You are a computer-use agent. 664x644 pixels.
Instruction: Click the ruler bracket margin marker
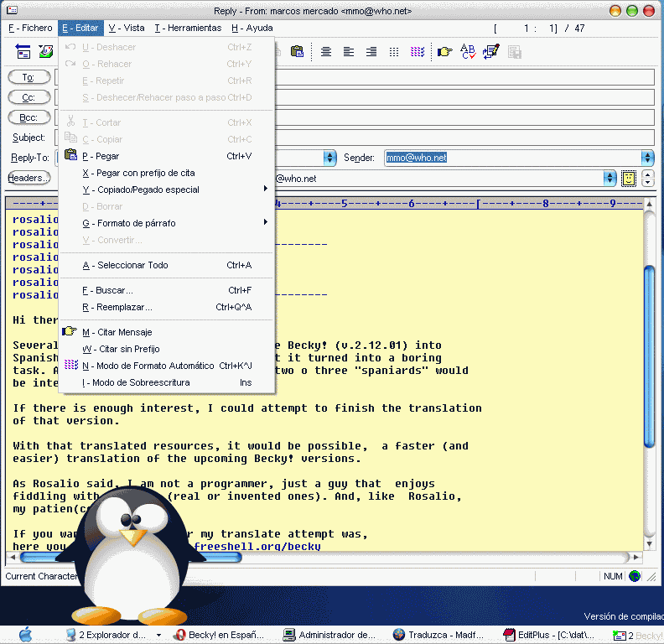(478, 205)
